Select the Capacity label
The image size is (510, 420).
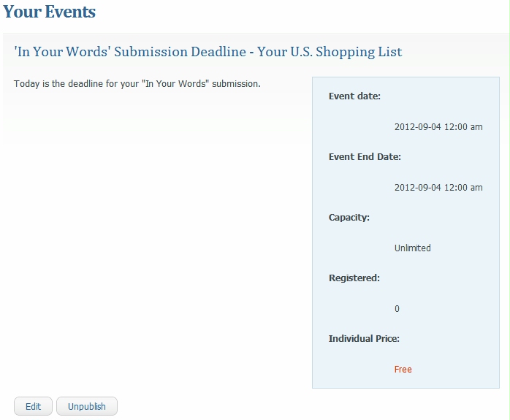pos(349,218)
